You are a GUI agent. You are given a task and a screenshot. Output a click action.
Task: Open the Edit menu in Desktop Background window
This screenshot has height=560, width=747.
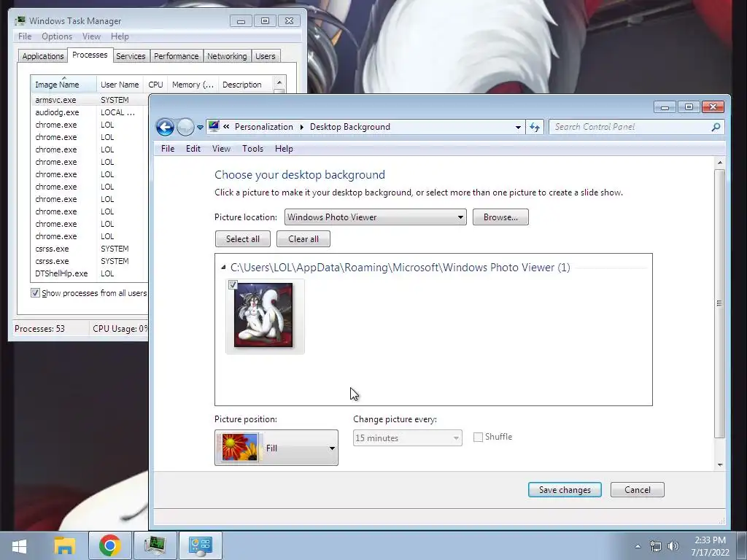pos(193,149)
